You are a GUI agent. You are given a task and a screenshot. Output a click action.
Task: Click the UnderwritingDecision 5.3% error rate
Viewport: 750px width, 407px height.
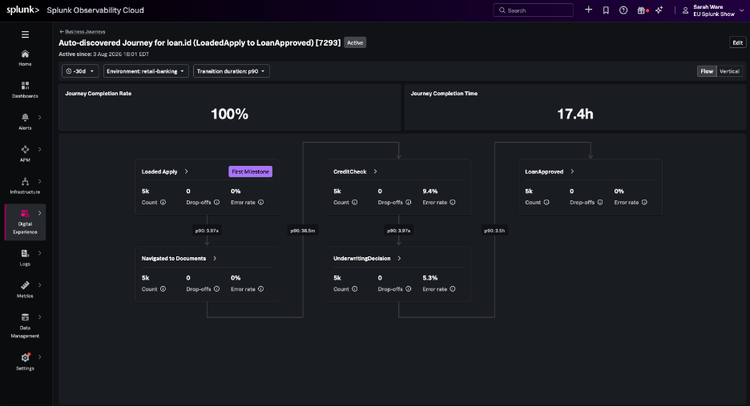(x=430, y=277)
